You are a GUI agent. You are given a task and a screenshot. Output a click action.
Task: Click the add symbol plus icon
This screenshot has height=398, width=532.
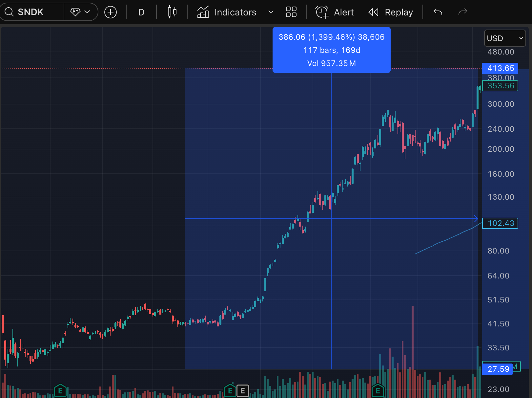(x=111, y=12)
